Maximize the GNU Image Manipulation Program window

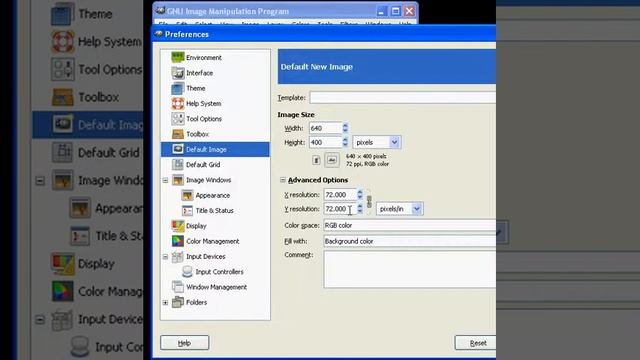point(395,11)
